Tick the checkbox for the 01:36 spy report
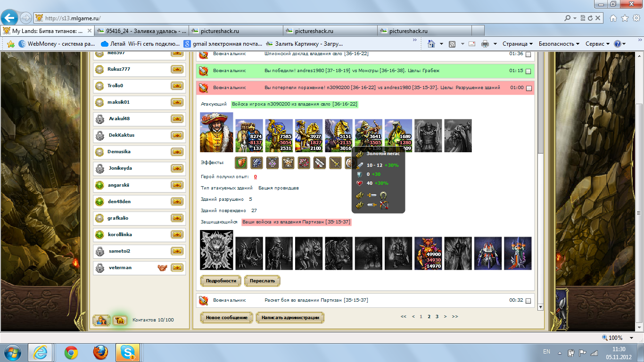The image size is (644, 362). [528, 55]
